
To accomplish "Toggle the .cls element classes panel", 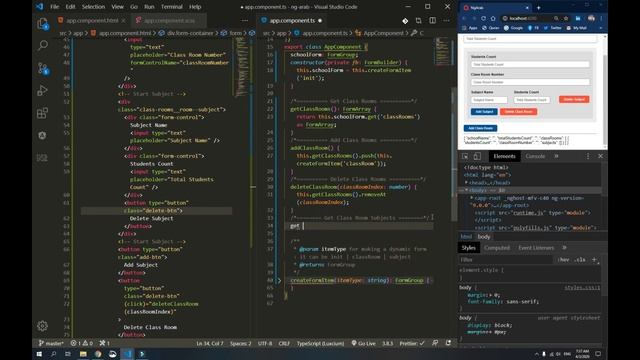I will click(580, 260).
